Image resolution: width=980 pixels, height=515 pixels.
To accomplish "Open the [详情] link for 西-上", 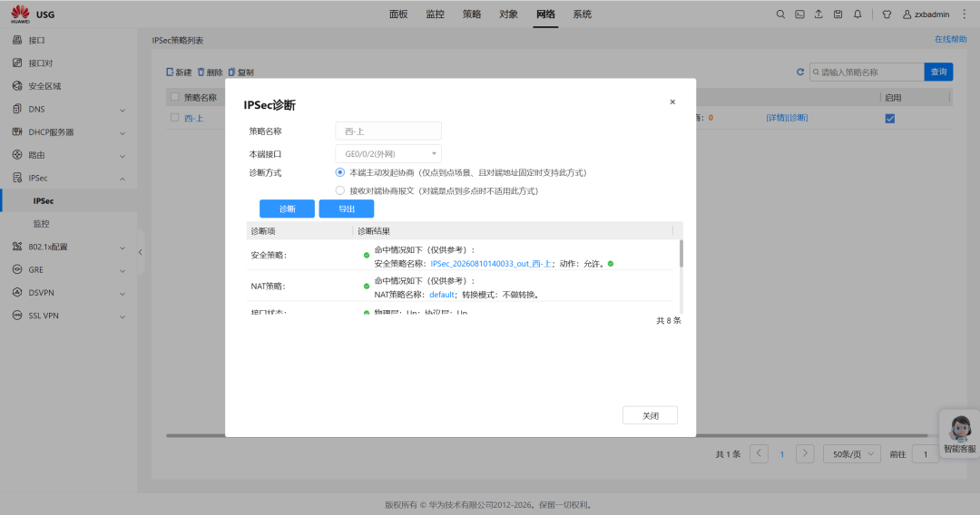I will click(776, 117).
